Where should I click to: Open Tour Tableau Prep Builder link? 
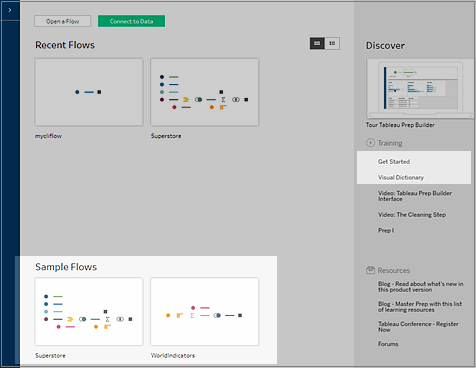coord(400,125)
